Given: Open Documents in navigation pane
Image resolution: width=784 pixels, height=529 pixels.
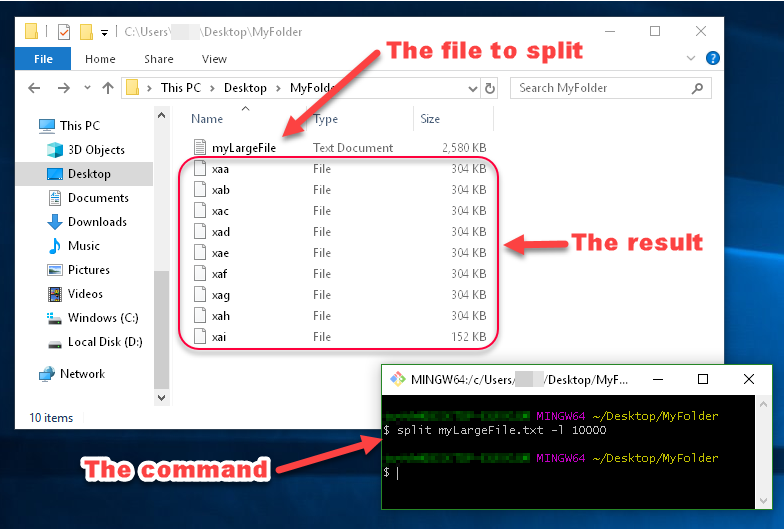Looking at the screenshot, I should (x=88, y=198).
